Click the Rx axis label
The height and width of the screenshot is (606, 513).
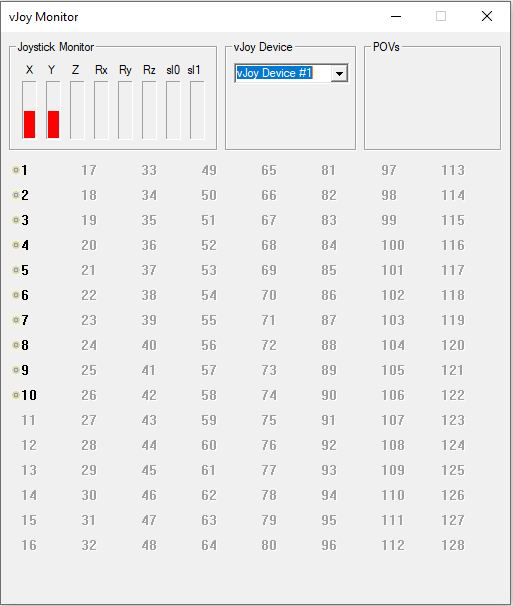click(x=101, y=70)
